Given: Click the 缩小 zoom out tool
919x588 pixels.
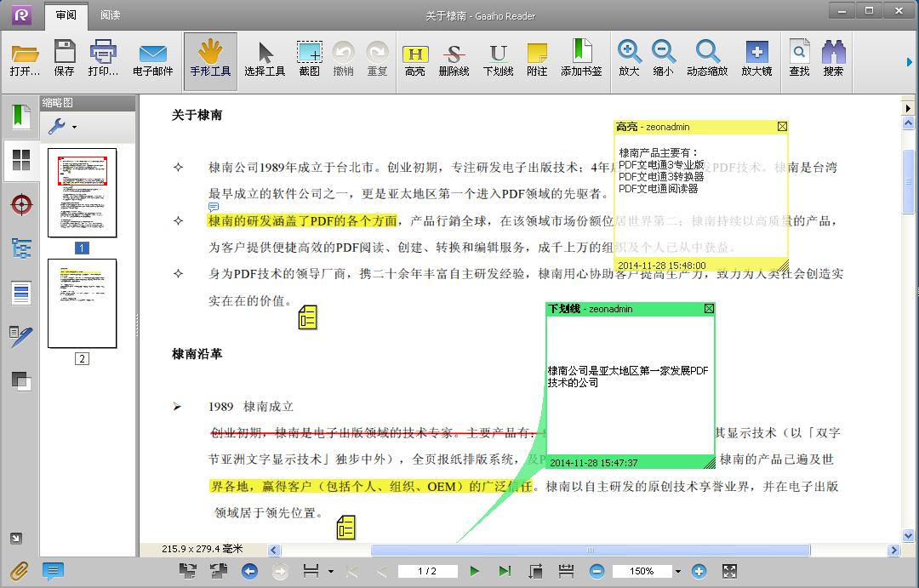Looking at the screenshot, I should coord(663,58).
